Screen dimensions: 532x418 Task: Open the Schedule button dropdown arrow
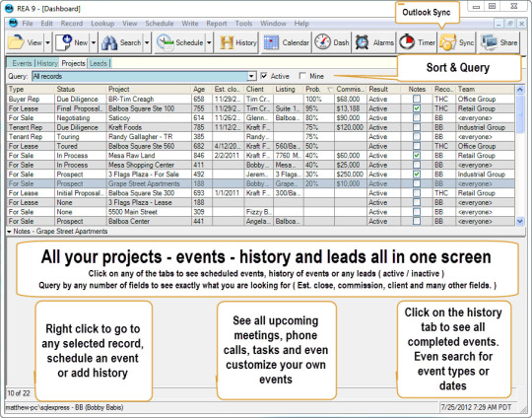pos(209,42)
